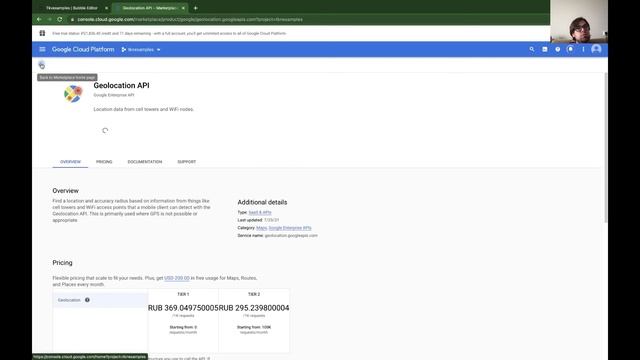The height and width of the screenshot is (360, 640).
Task: Open the SaaS & APIs type link
Action: pos(260,212)
